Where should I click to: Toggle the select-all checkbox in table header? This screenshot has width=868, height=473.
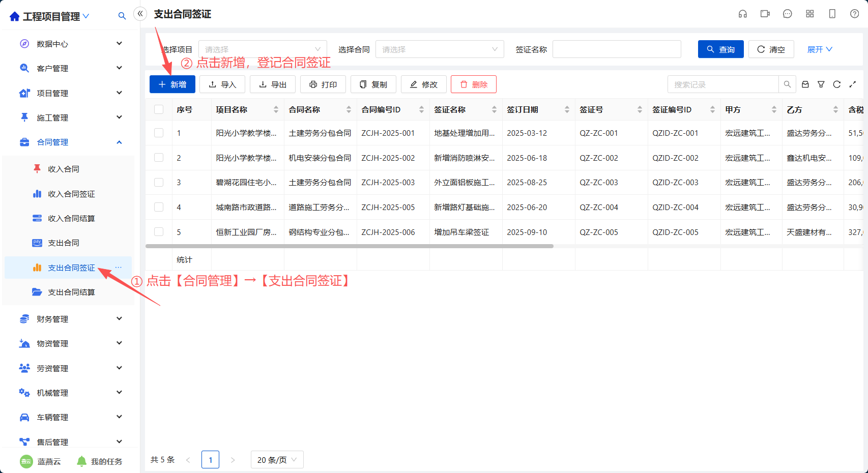point(159,109)
